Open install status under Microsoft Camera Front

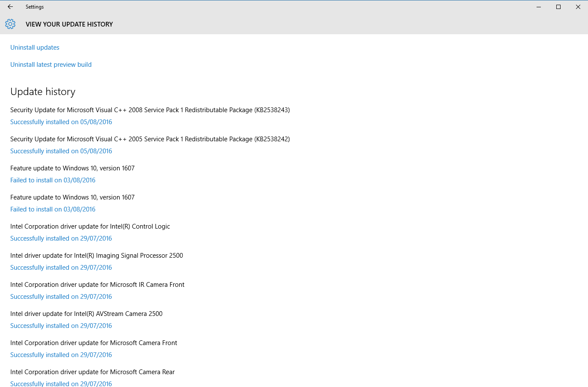[x=61, y=355]
